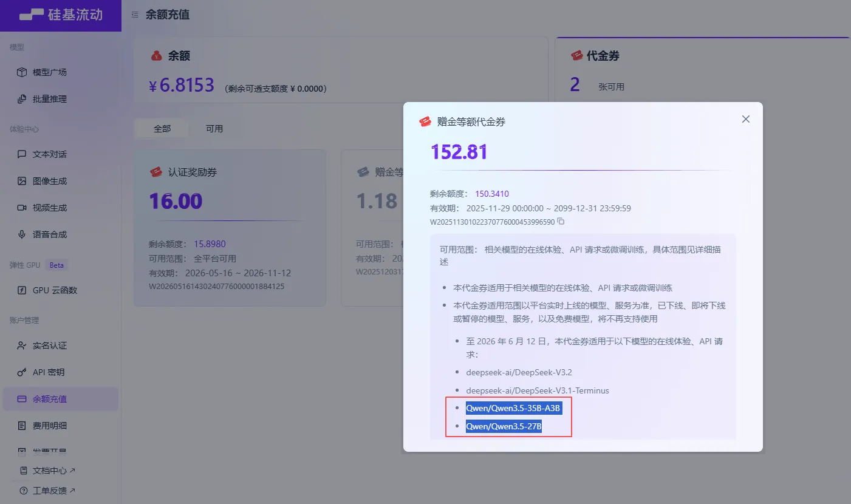Viewport: 851px width, 504px height.
Task: Click the 150.3410 remaining amount in the dialog
Action: (x=492, y=194)
